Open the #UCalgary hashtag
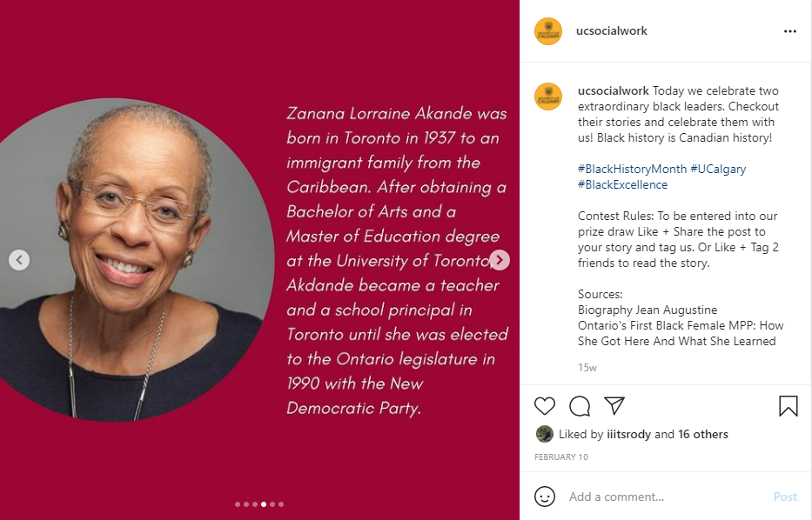The height and width of the screenshot is (520, 812). point(718,169)
